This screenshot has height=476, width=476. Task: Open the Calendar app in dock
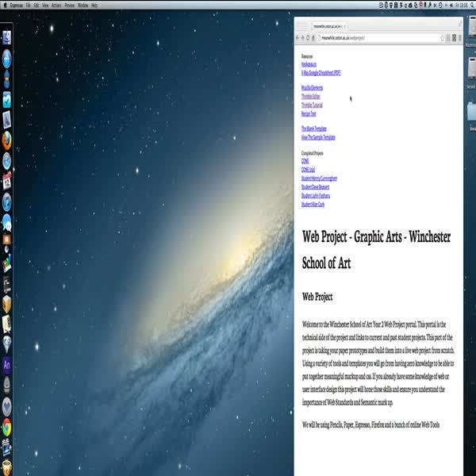click(x=6, y=182)
